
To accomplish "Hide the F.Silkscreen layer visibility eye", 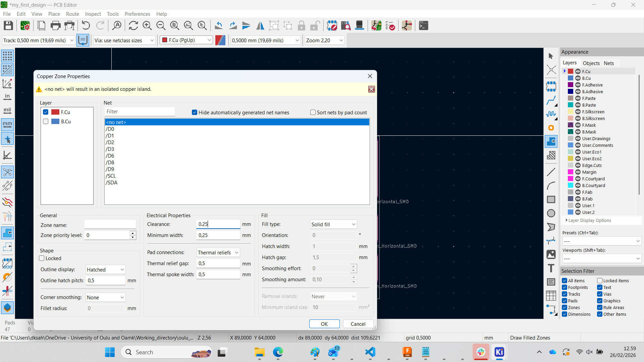I will coord(578,112).
